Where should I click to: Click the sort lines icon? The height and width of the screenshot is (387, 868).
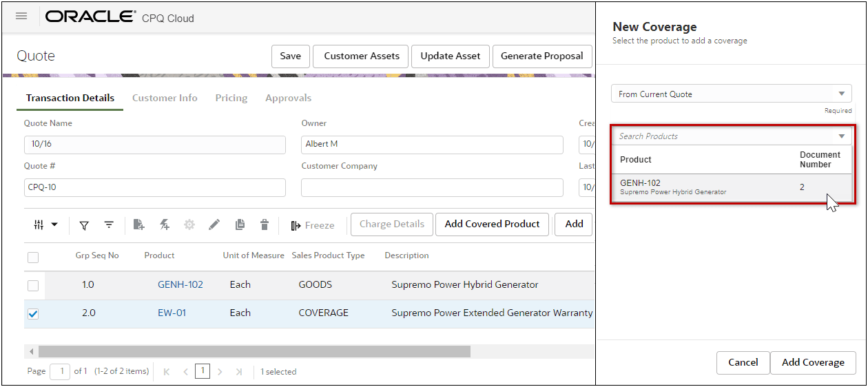point(109,224)
